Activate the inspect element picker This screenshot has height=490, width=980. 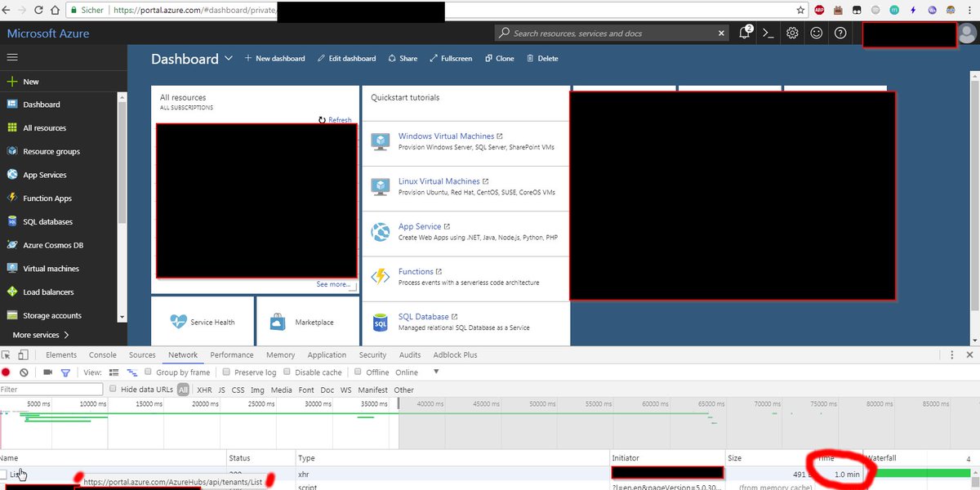pos(7,354)
